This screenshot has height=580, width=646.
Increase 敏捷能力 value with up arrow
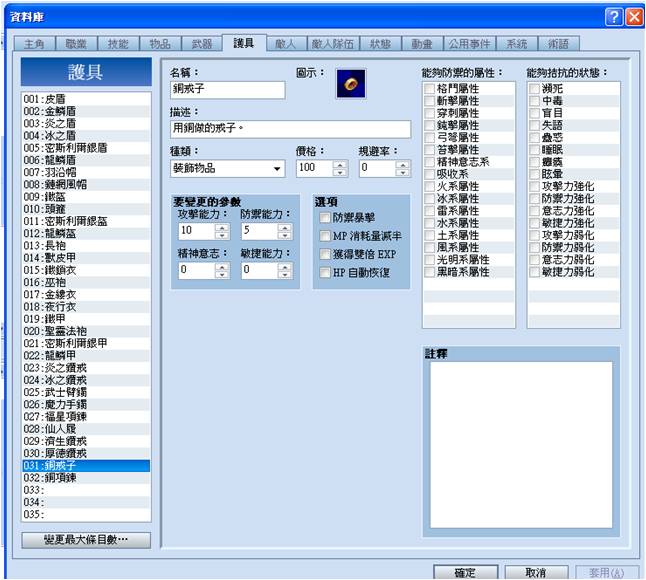click(285, 267)
